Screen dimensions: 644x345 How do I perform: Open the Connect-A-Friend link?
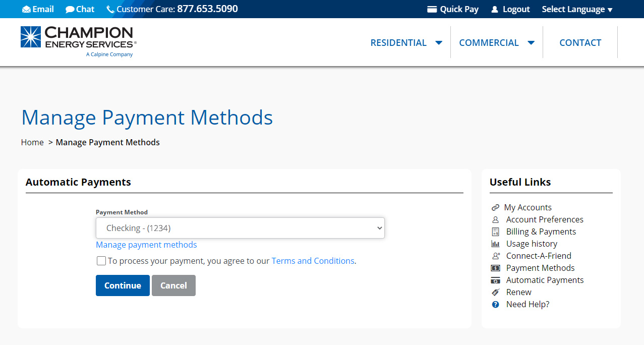coord(539,256)
